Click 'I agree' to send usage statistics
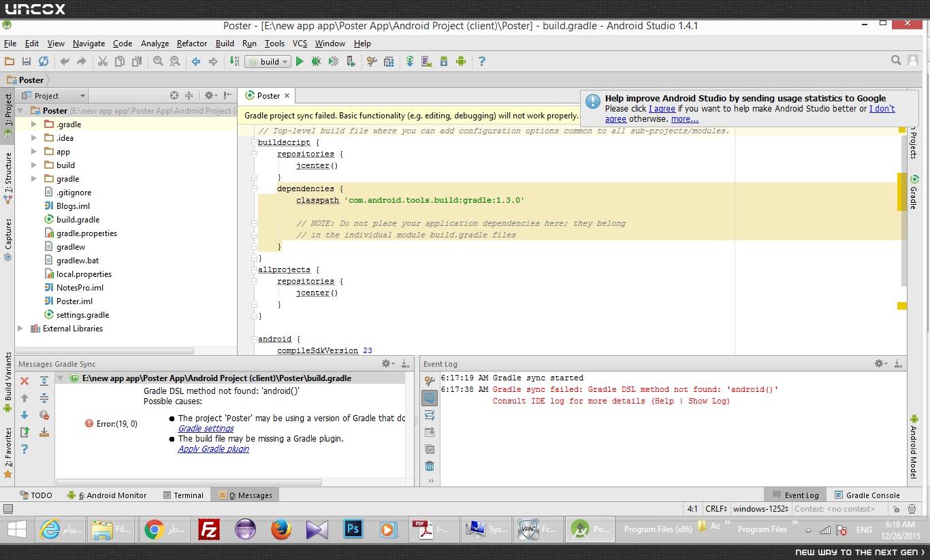This screenshot has width=930, height=560. (x=662, y=109)
